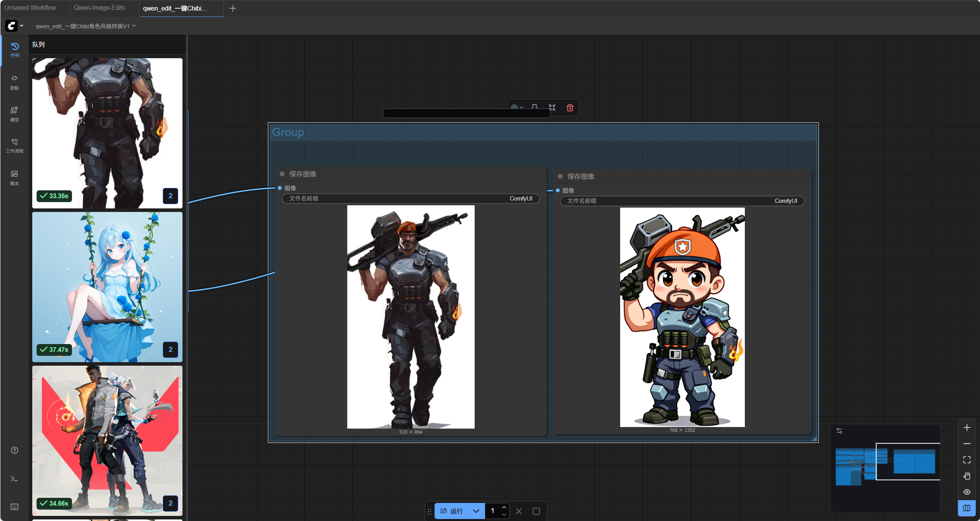Collapse the left save image node dot
Viewport: 980px width, 521px height.
tap(282, 174)
